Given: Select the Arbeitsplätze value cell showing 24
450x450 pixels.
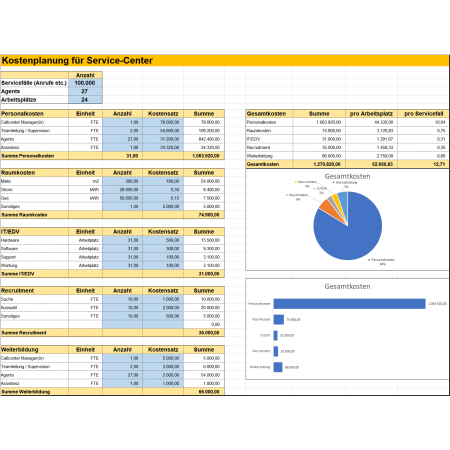Looking at the screenshot, I should point(85,100).
